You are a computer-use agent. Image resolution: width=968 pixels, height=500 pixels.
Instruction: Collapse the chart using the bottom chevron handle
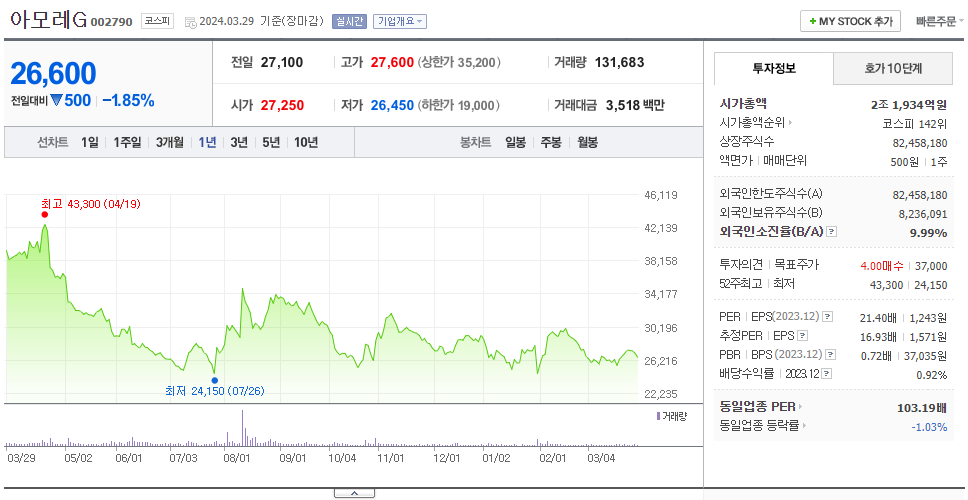coord(354,493)
